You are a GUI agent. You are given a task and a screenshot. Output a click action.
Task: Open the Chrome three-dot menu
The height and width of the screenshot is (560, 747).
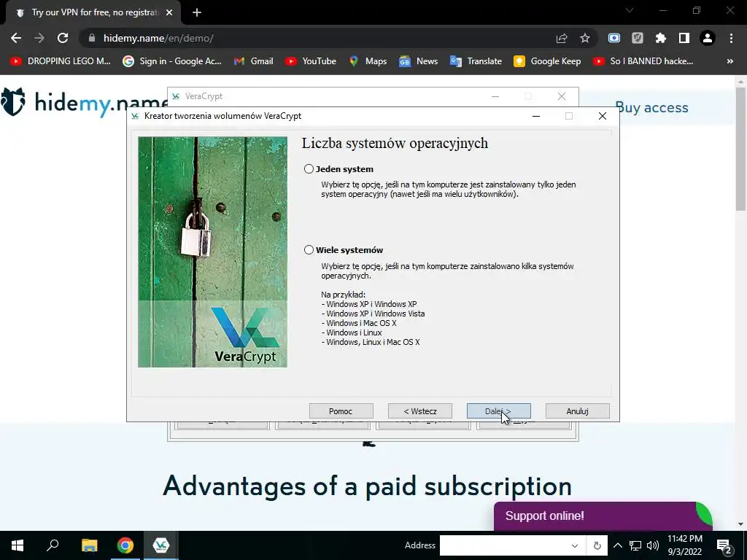click(731, 38)
